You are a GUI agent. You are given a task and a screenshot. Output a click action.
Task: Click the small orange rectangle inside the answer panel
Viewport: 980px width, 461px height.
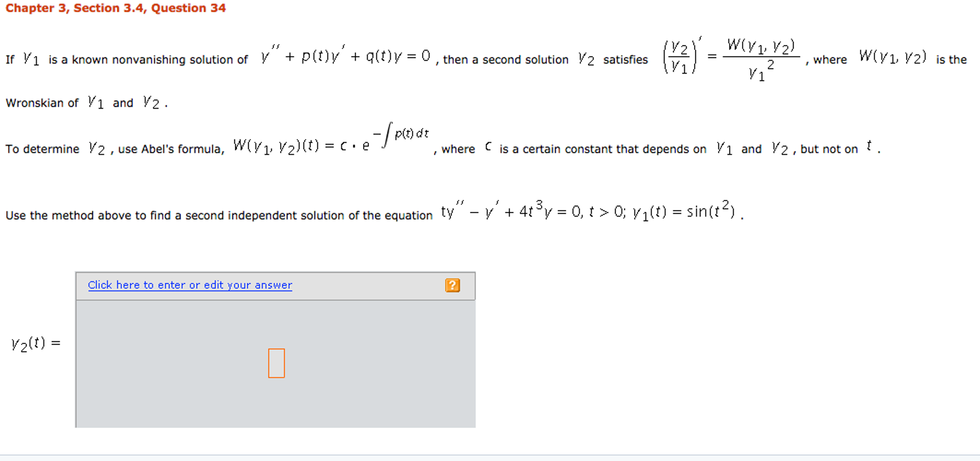tap(276, 363)
